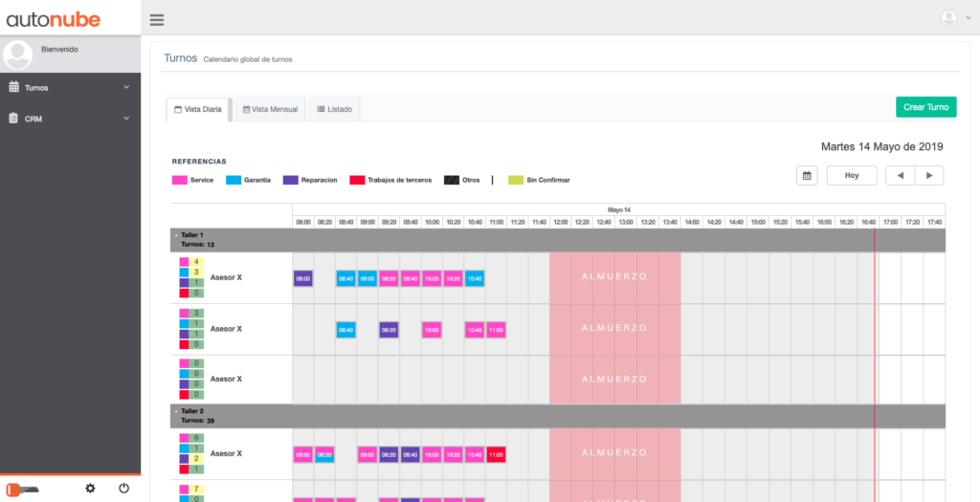Collapse the Taller 1 group

point(176,235)
